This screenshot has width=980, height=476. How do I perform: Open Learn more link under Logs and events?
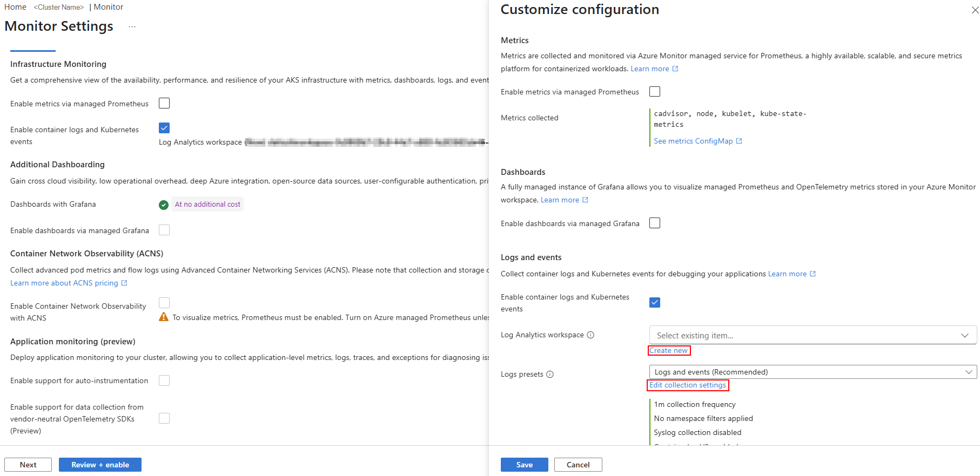coord(787,274)
